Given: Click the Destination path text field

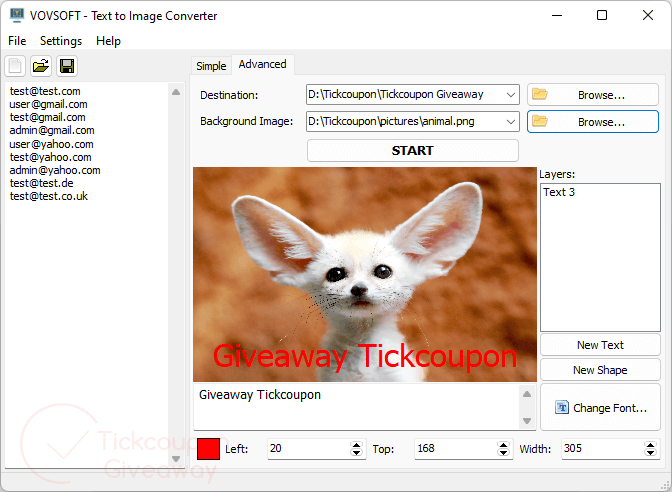Looking at the screenshot, I should pyautogui.click(x=405, y=95).
